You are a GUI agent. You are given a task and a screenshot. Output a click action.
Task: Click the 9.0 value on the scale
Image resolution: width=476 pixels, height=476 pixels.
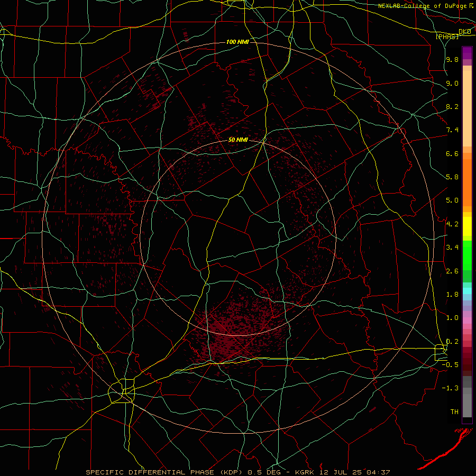coord(452,83)
